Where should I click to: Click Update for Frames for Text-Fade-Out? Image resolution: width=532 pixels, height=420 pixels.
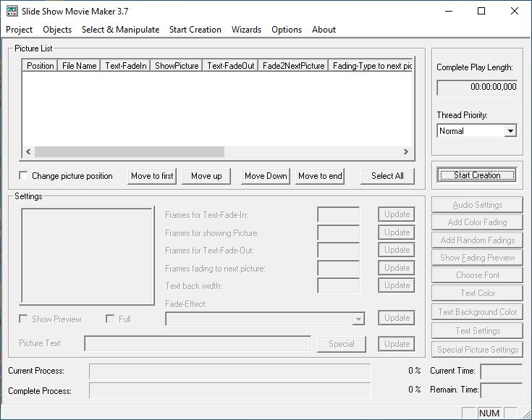tap(397, 250)
